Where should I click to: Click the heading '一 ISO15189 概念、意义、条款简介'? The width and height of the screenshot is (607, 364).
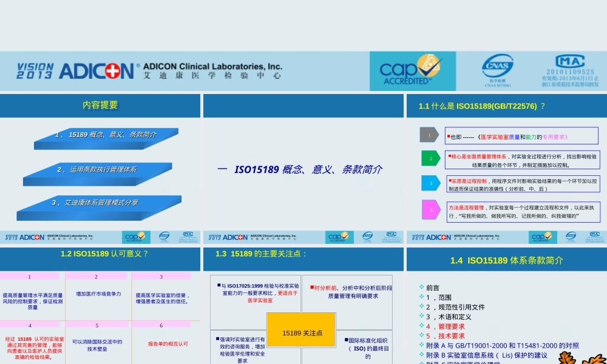click(x=300, y=169)
